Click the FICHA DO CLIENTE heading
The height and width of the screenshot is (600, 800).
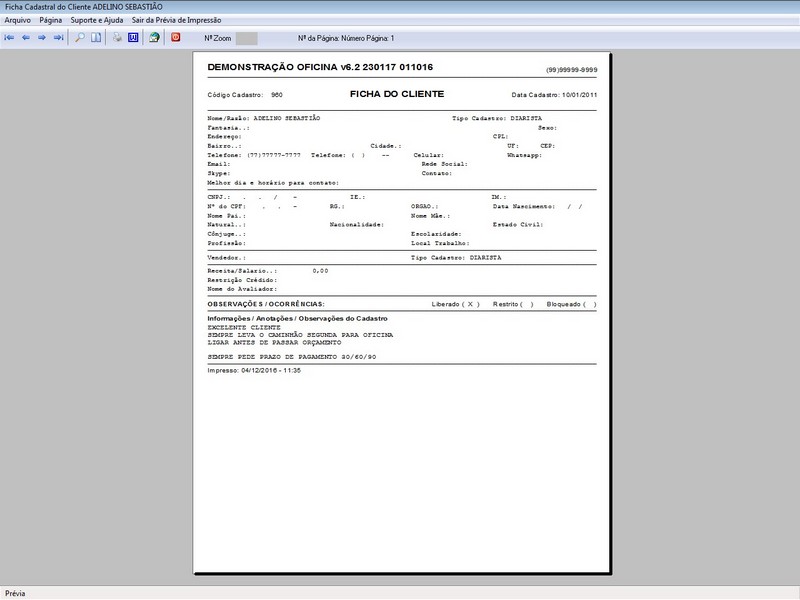397,94
